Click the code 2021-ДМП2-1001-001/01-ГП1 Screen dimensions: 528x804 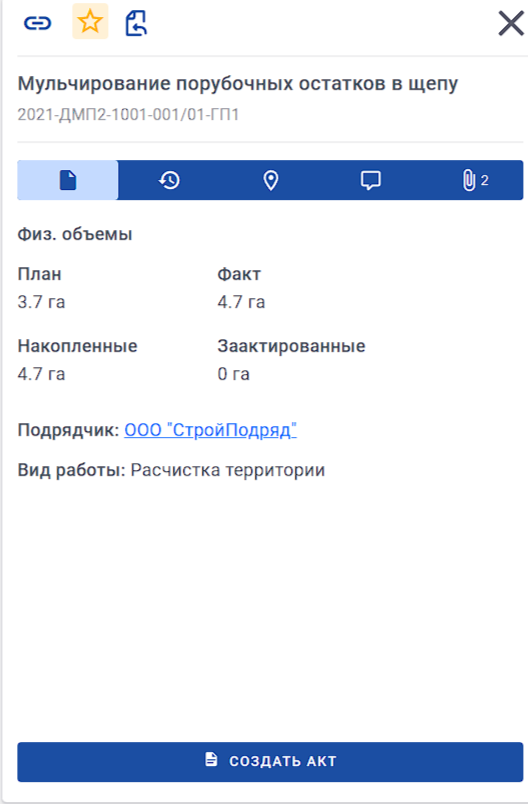click(128, 114)
